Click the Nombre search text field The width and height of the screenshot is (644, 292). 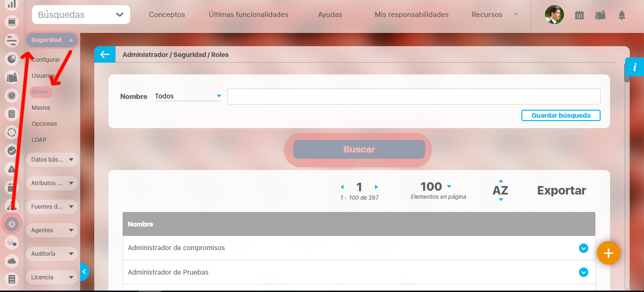point(413,97)
